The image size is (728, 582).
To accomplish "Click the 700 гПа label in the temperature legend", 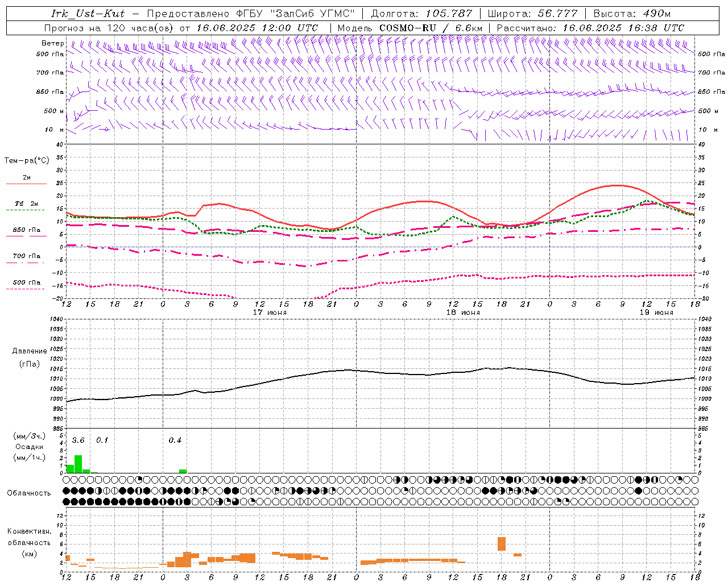I will [x=27, y=256].
